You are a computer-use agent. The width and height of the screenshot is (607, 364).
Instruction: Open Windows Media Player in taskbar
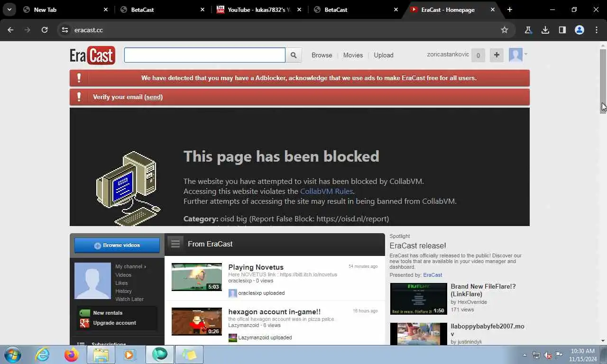coord(130,355)
